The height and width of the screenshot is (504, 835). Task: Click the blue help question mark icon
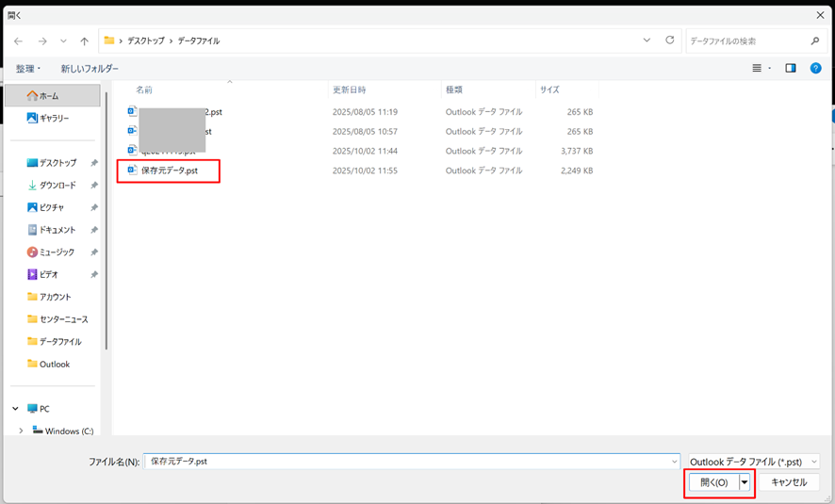click(816, 68)
